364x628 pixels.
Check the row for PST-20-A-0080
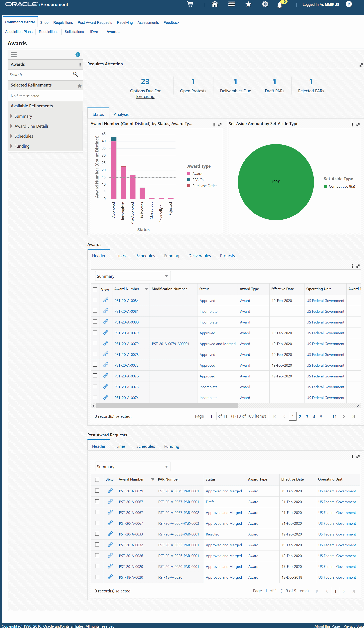tap(95, 321)
